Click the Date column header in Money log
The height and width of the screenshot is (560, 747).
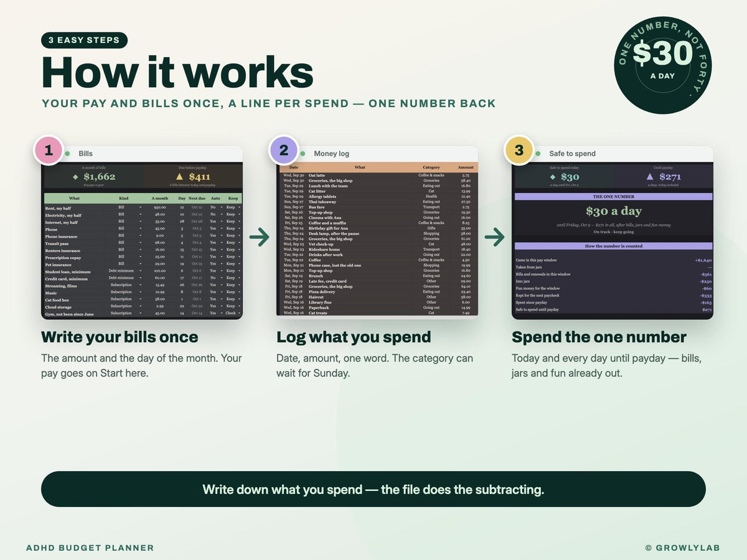tap(294, 167)
